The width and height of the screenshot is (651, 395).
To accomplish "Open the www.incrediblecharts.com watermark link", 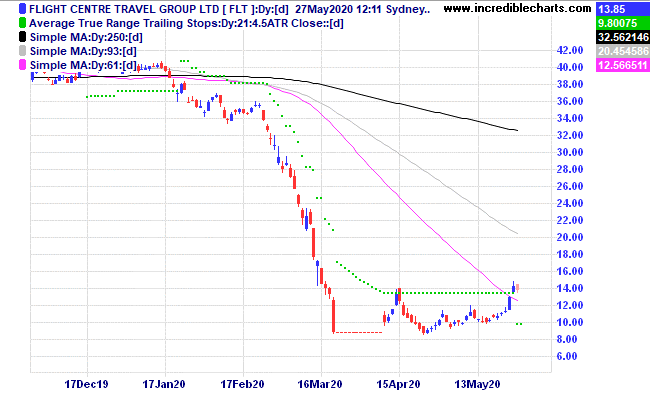I will [517, 8].
